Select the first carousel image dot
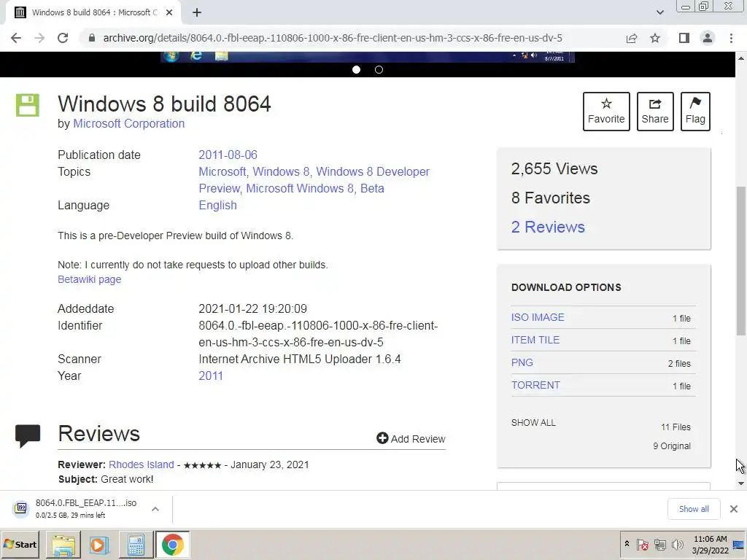Image resolution: width=747 pixels, height=560 pixels. click(356, 69)
